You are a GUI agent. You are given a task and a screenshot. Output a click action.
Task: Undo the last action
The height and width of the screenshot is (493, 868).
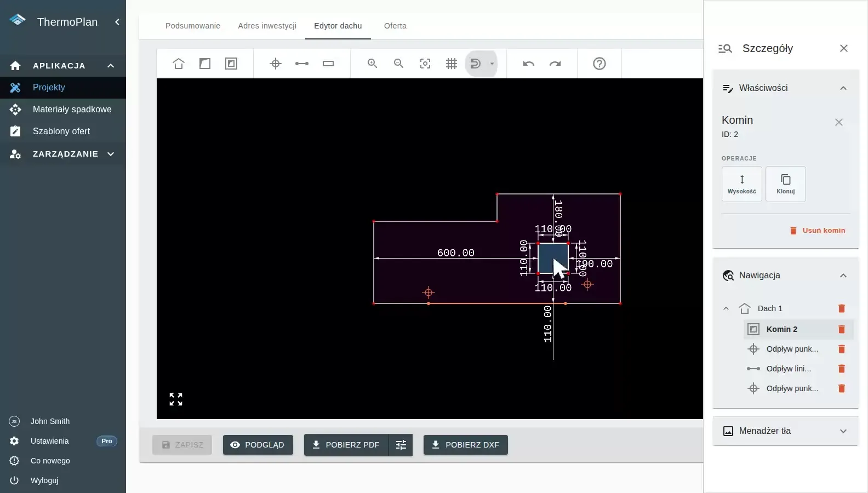(529, 64)
